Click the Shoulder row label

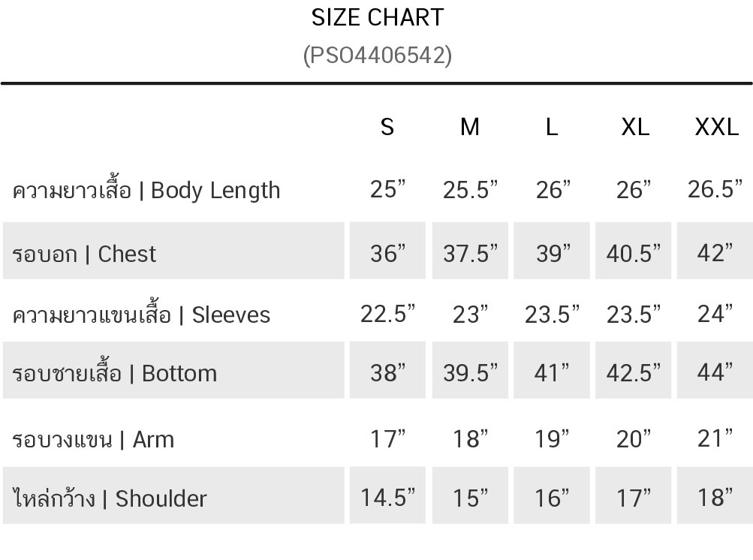110,498
